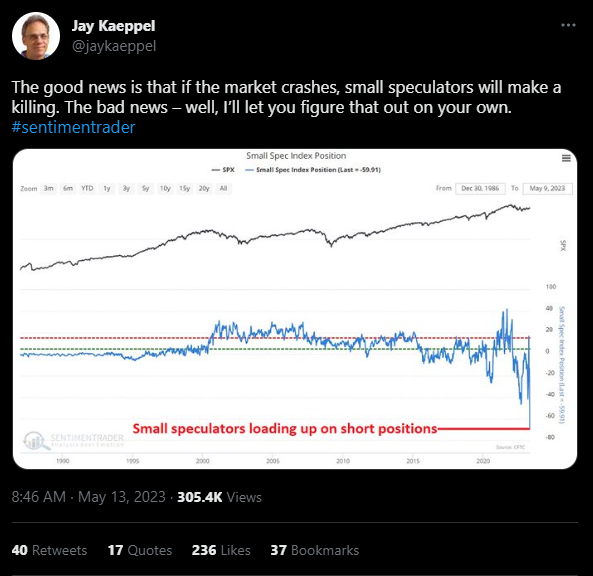The height and width of the screenshot is (576, 593).
Task: Open the three-dot tweet options menu
Action: [568, 25]
